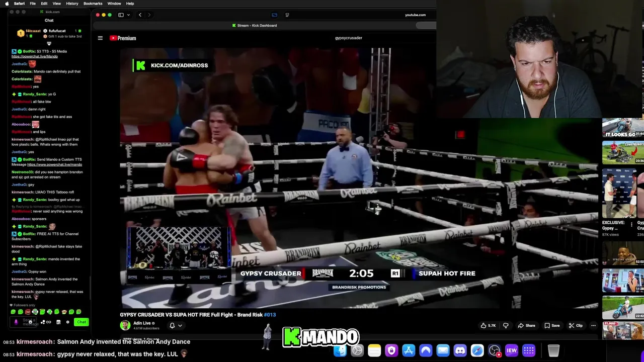Screen dimensions: 644x362
Task: Open Safari File menu
Action: pos(33,4)
